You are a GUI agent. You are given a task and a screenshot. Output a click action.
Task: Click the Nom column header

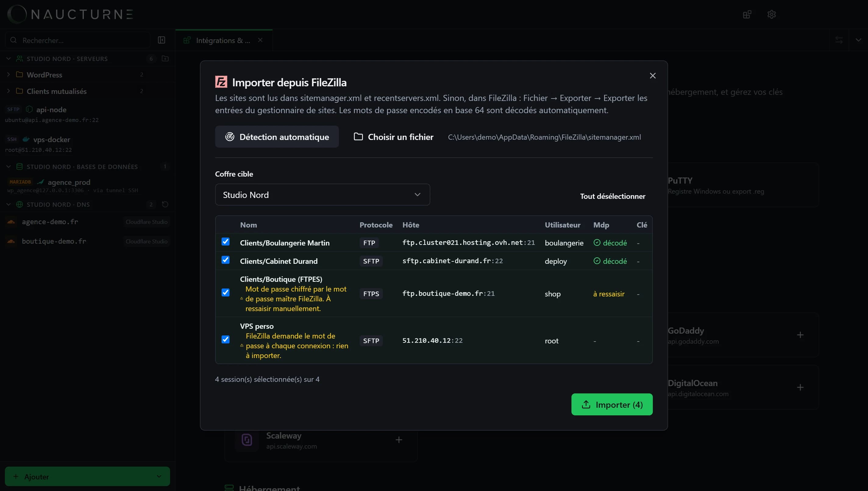click(248, 225)
